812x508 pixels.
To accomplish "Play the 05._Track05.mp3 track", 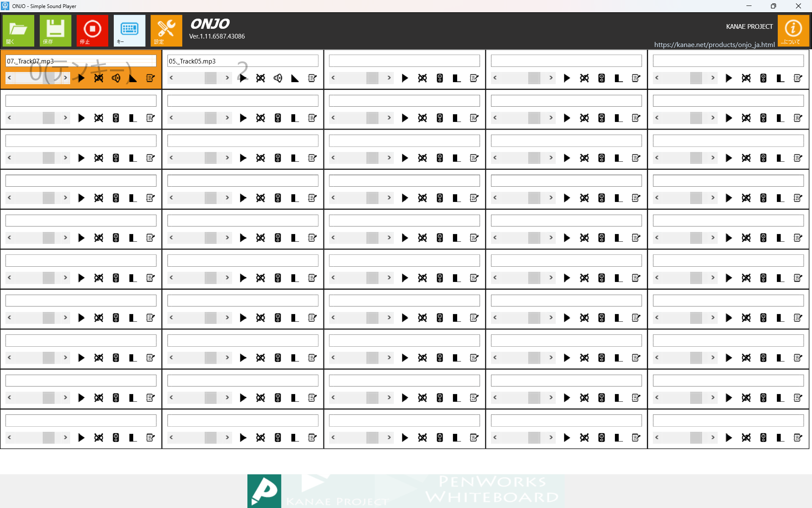I will 243,78.
